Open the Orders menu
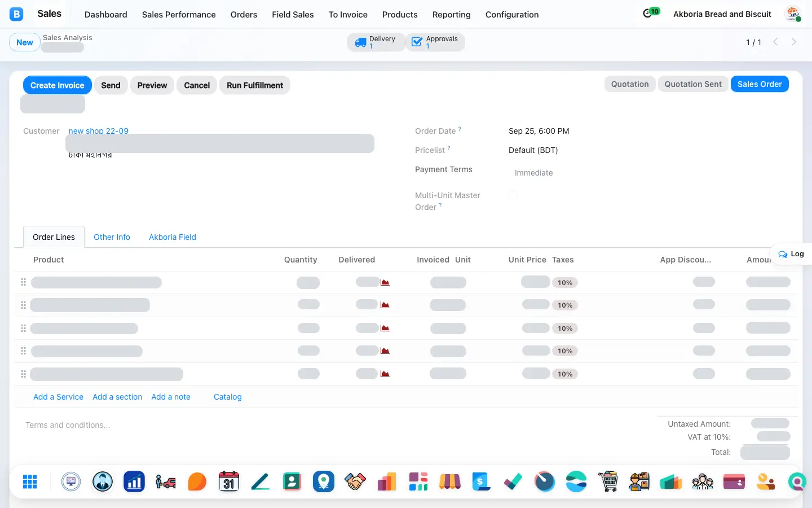Viewport: 812px width, 508px height. [x=244, y=15]
